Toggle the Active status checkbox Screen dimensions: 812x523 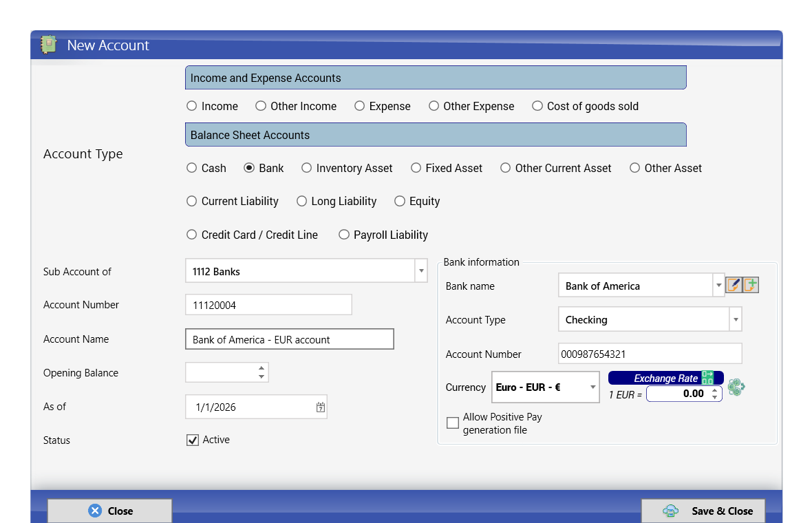(x=193, y=440)
